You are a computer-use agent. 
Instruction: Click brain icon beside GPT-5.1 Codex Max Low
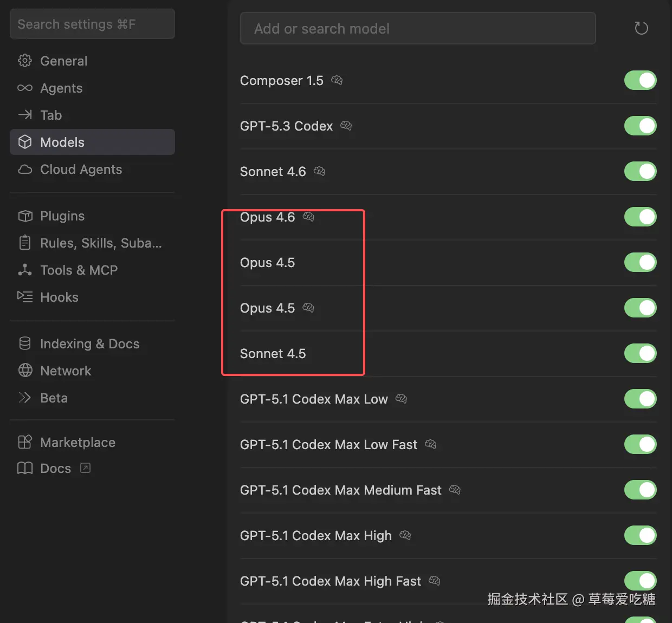coord(402,399)
